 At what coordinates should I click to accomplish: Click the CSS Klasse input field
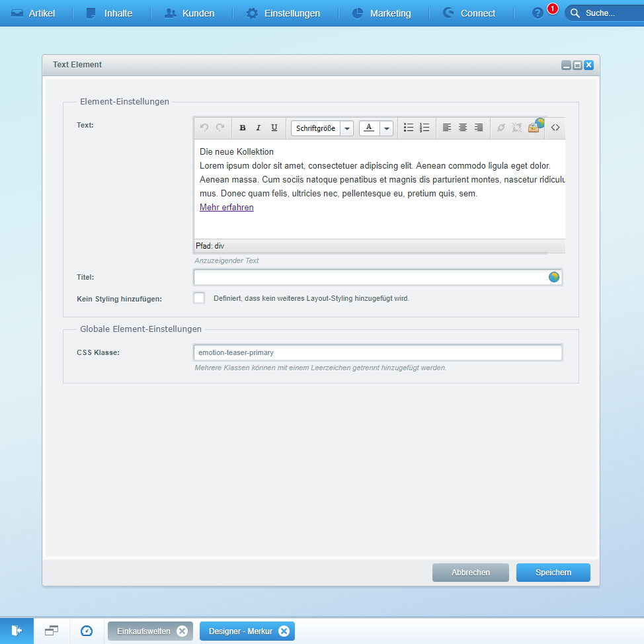coord(377,352)
